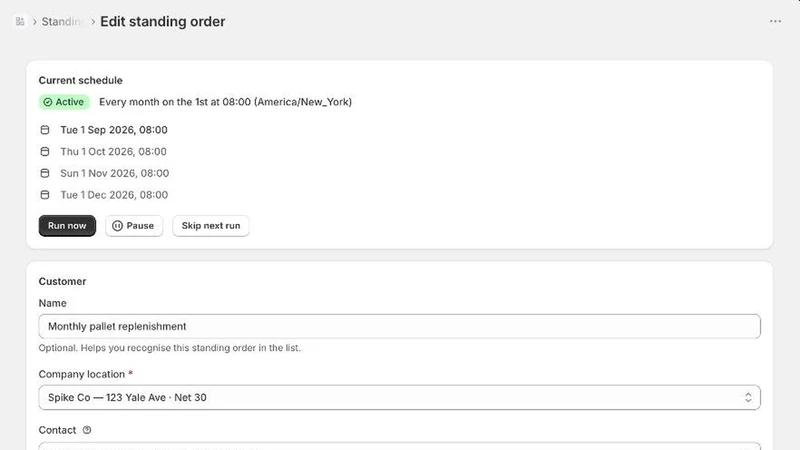Run the standing order now
Viewport: 800px width, 450px height.
click(67, 226)
